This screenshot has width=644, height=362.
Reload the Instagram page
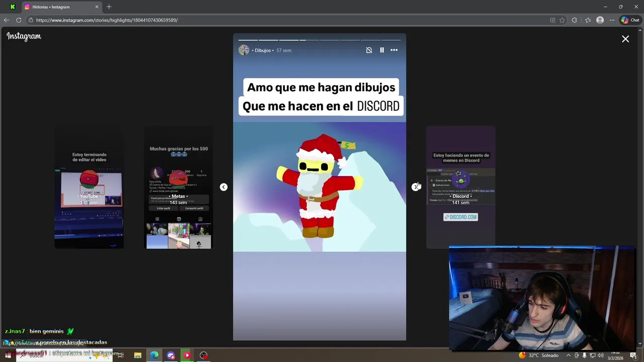(19, 20)
